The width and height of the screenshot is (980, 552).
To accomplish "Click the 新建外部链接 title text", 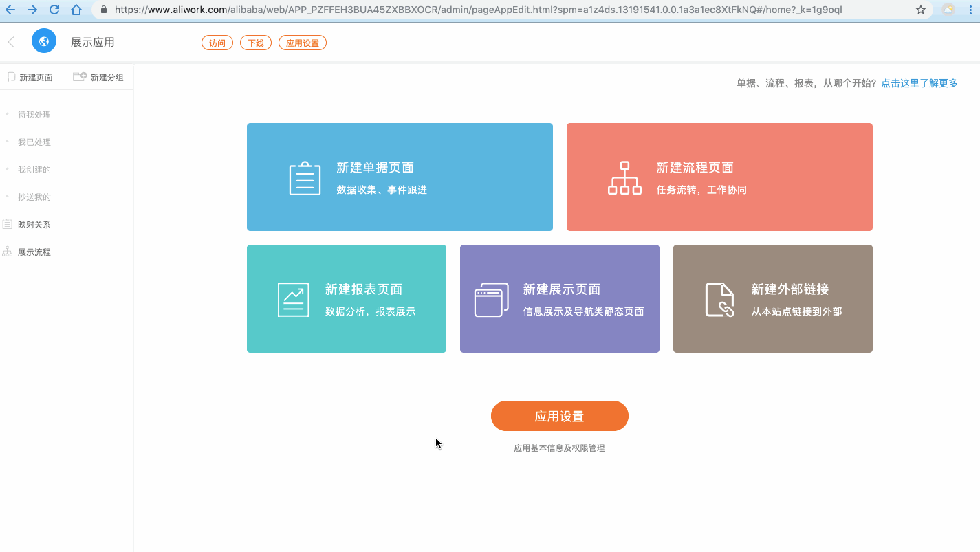I will tap(790, 289).
